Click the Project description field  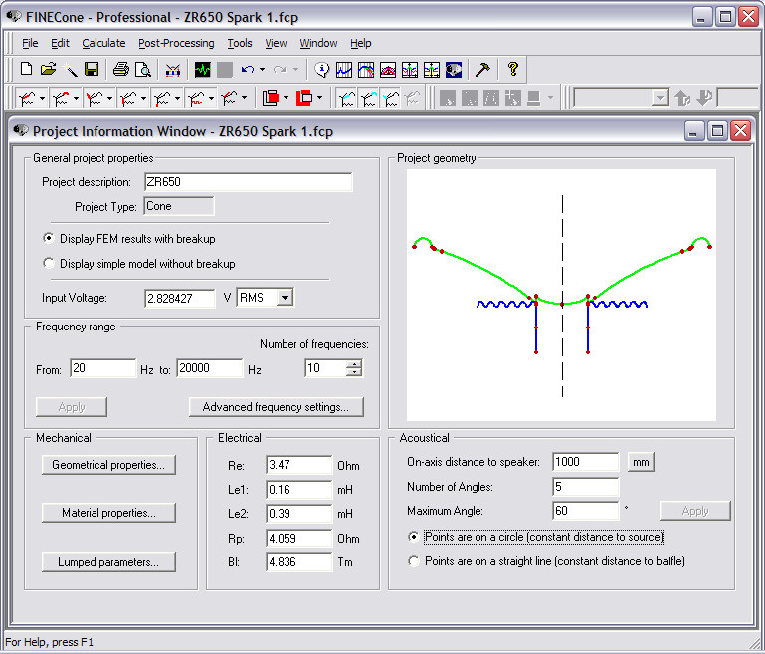[x=248, y=182]
